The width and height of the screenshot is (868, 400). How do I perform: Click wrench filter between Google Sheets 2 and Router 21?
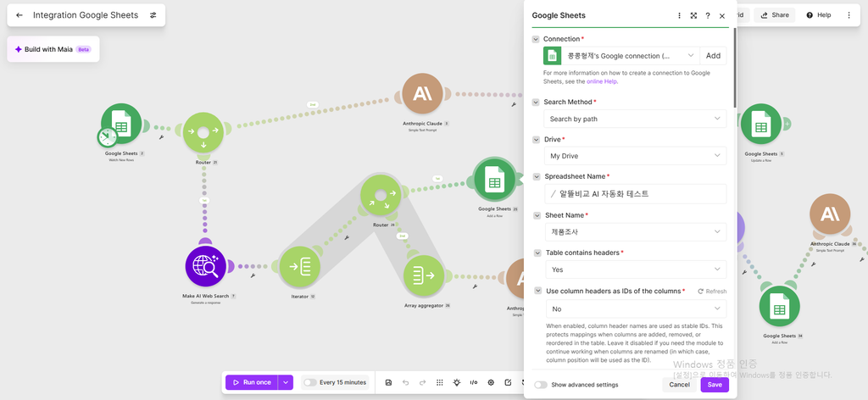161,136
